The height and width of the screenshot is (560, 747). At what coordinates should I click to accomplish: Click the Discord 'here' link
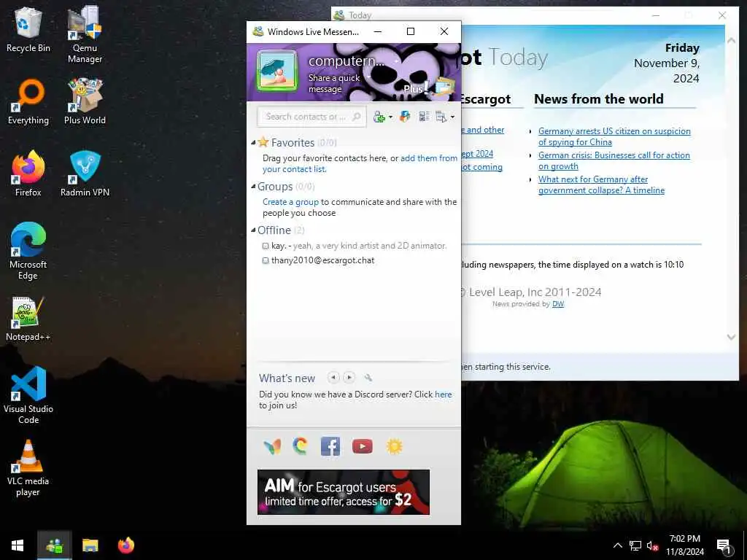pyautogui.click(x=443, y=394)
